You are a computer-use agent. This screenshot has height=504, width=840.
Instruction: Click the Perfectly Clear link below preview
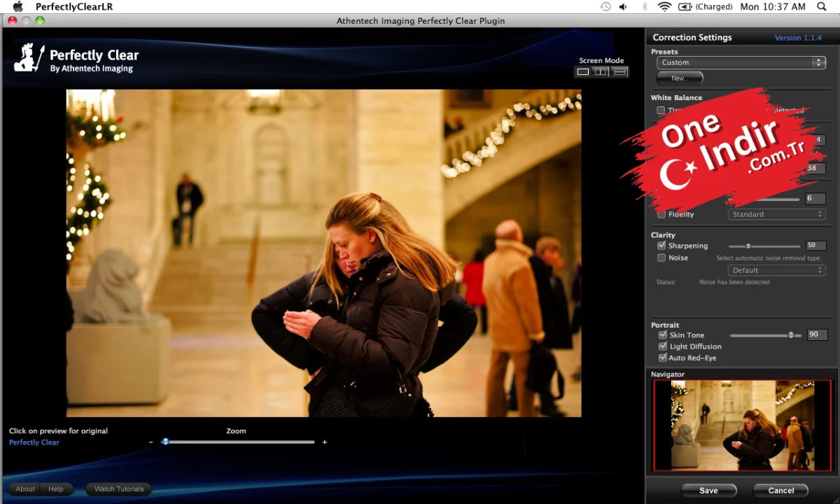34,442
